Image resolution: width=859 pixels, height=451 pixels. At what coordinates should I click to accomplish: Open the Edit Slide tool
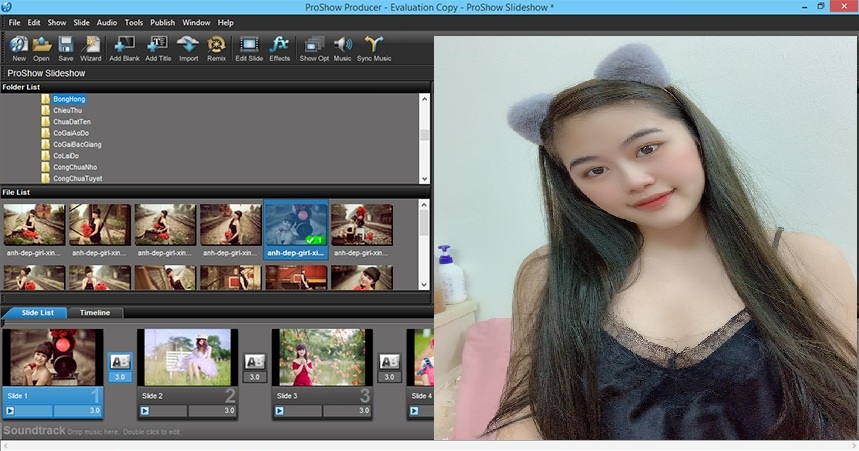(x=249, y=49)
